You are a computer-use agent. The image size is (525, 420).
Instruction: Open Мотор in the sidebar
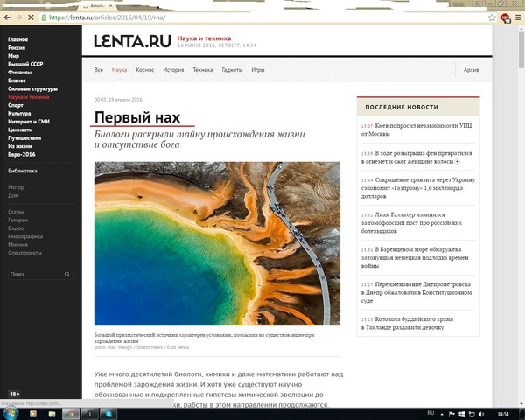point(16,187)
